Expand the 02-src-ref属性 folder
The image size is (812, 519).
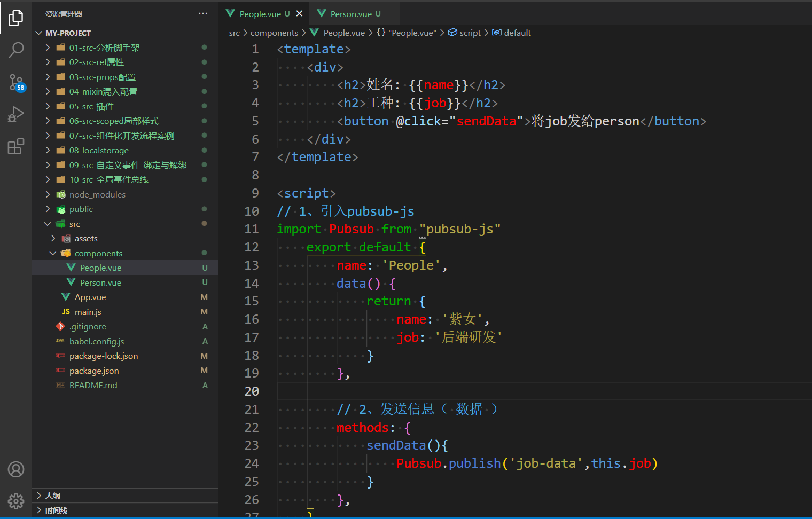(x=126, y=62)
